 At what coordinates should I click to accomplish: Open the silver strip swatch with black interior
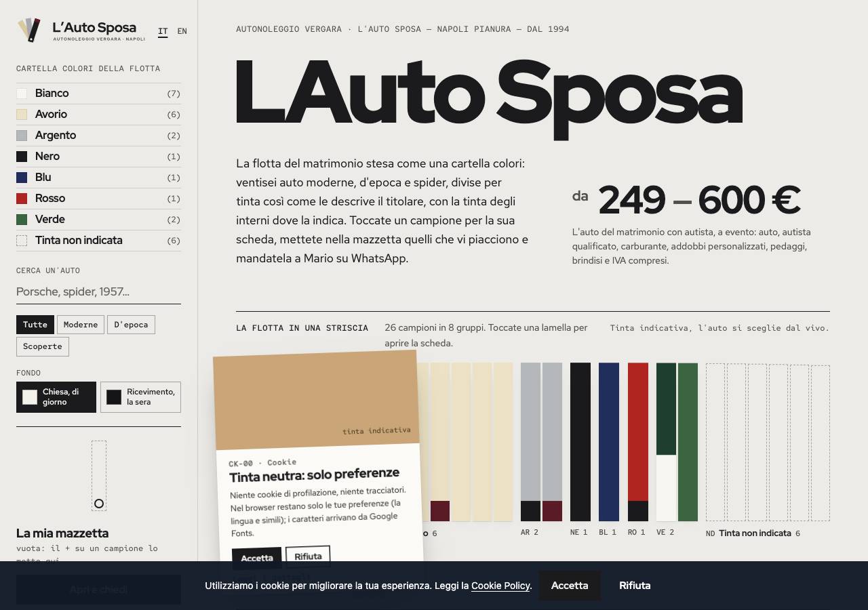click(530, 442)
